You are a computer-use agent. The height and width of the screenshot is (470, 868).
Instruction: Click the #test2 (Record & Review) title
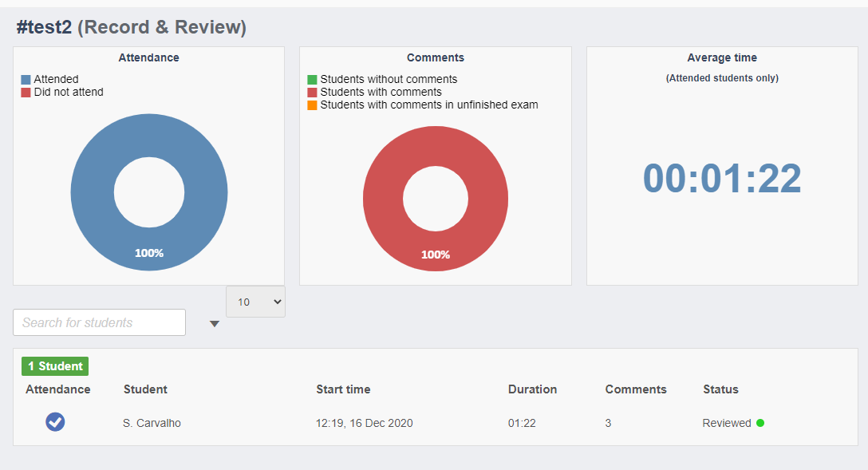[131, 26]
